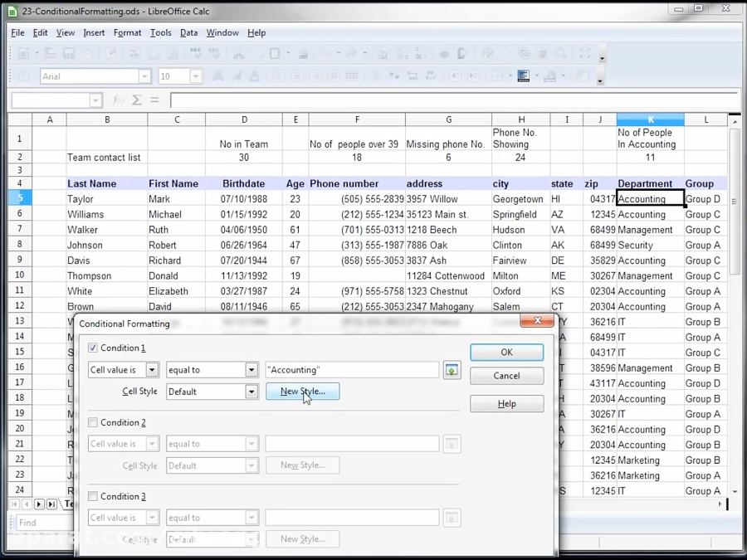Screen dimensions: 747x560
Task: Open the font size dropdown
Action: point(195,75)
